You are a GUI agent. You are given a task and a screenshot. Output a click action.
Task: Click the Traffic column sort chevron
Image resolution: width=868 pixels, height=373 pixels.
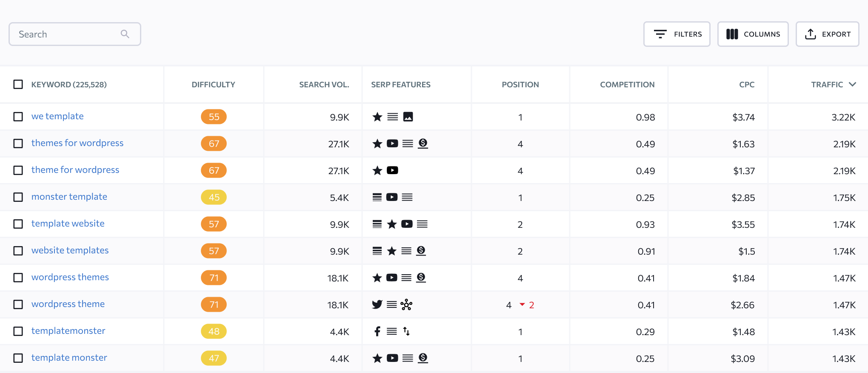click(852, 84)
